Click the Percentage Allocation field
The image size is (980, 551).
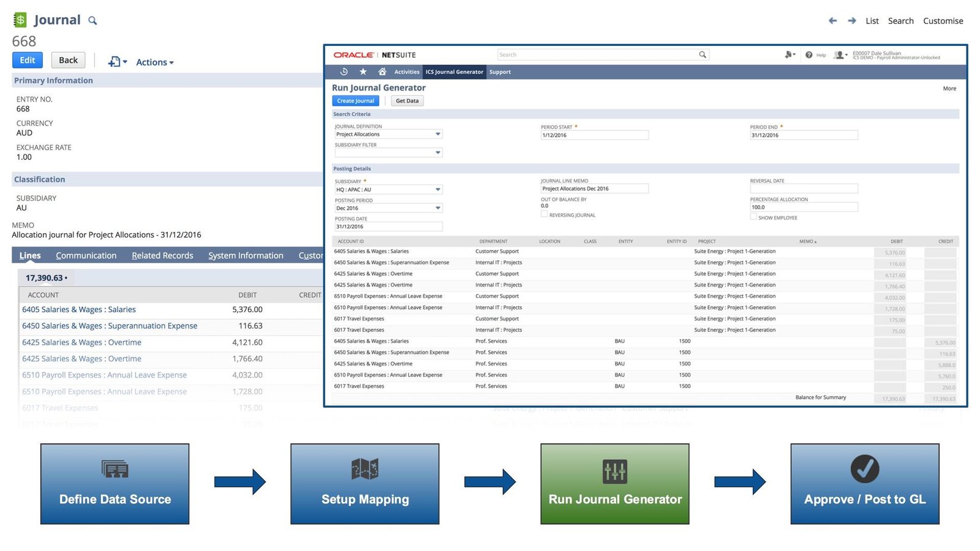pyautogui.click(x=804, y=208)
